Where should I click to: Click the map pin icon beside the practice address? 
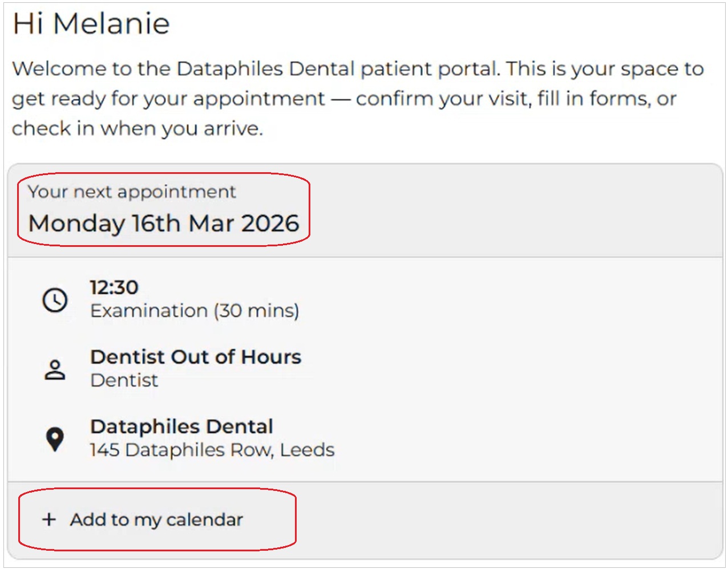pos(55,439)
